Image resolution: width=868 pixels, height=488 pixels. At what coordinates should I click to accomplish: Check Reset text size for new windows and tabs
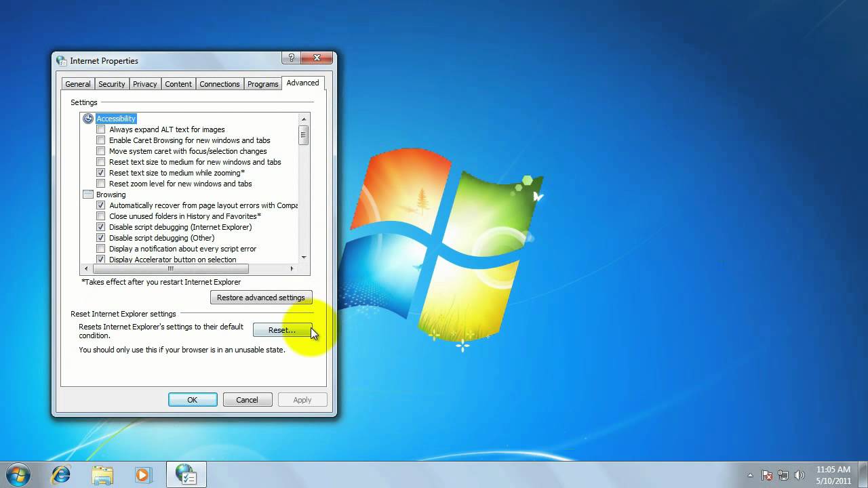click(x=101, y=162)
